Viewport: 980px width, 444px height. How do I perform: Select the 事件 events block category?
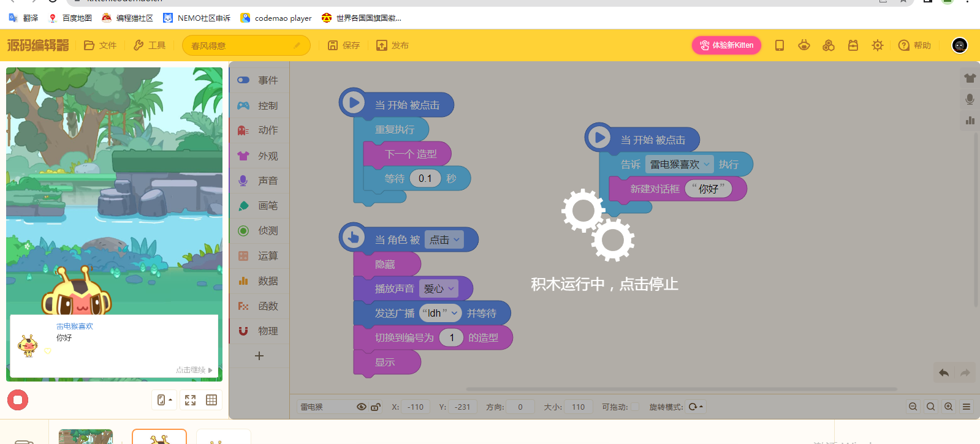click(x=259, y=80)
